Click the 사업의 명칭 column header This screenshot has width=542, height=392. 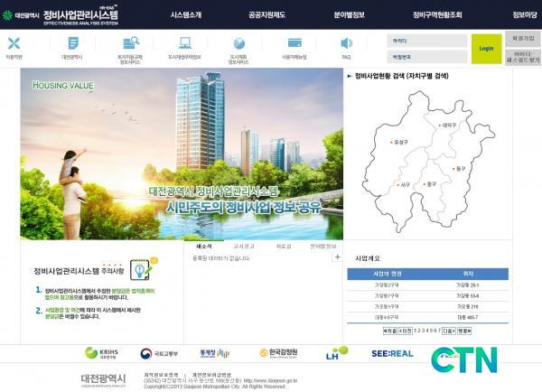(388, 274)
